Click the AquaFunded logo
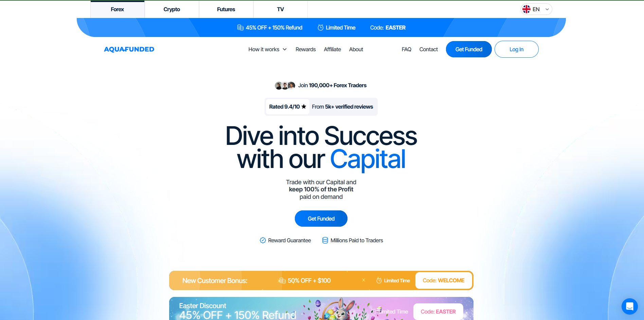Screen dimensions: 644x320 (129, 49)
